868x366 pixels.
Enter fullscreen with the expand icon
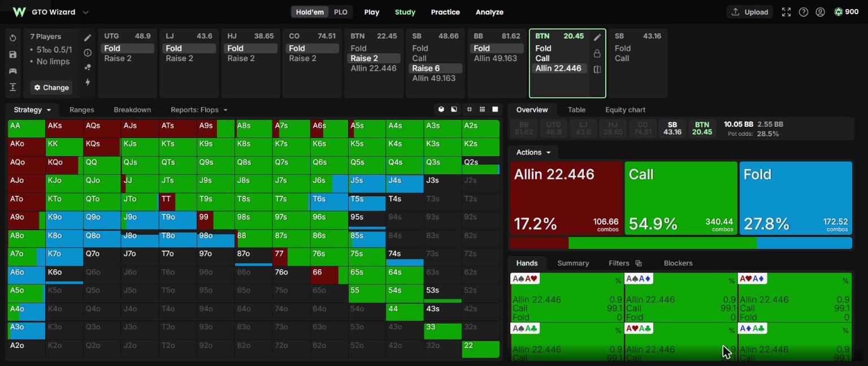786,12
